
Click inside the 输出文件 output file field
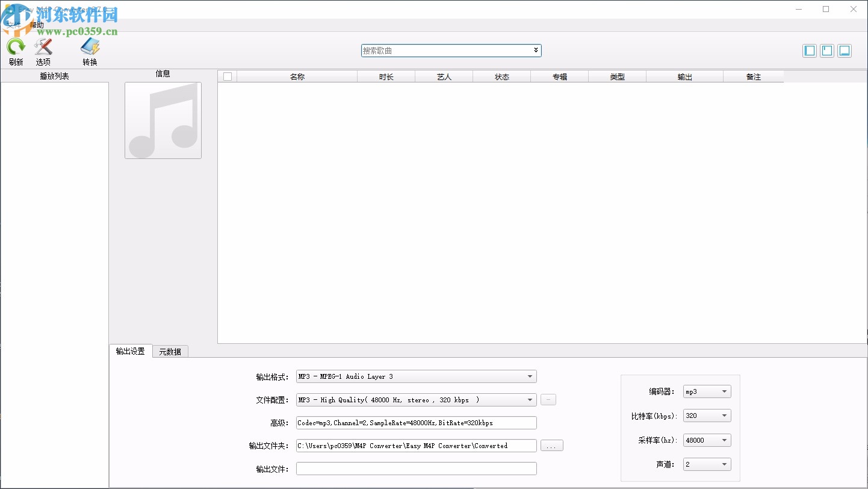tap(415, 468)
